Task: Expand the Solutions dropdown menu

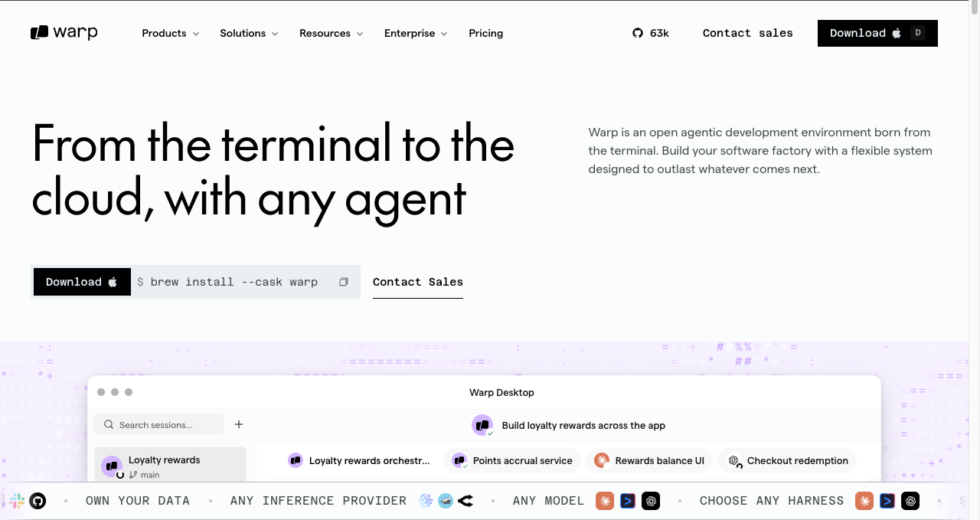Action: tap(249, 33)
